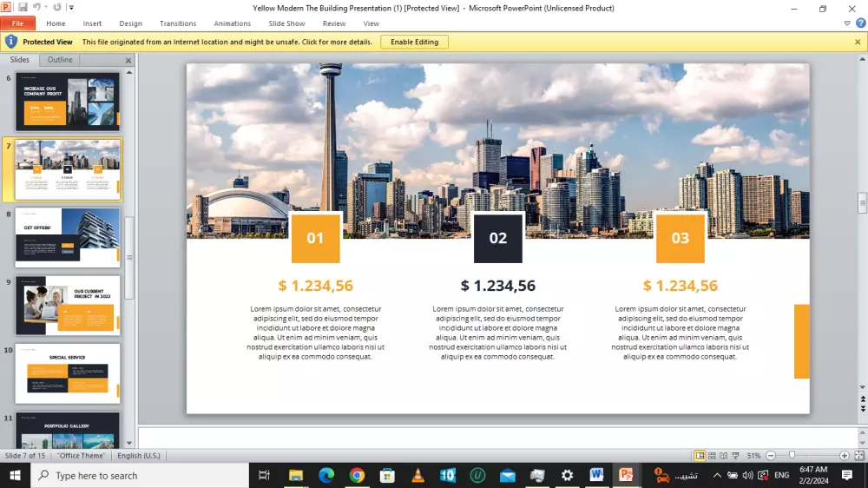The image size is (868, 488).
Task: Click the Next Slide double-arrow button
Action: coord(863,408)
